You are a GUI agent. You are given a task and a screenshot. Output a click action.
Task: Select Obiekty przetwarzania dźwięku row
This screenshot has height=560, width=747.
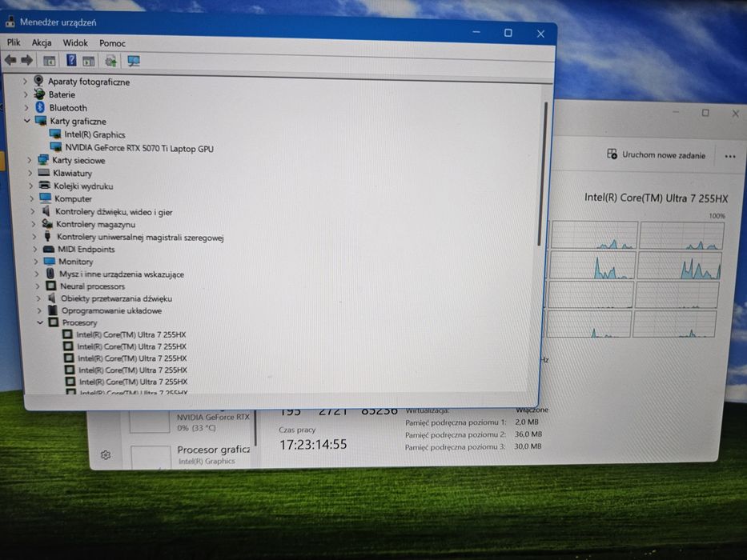(x=116, y=298)
